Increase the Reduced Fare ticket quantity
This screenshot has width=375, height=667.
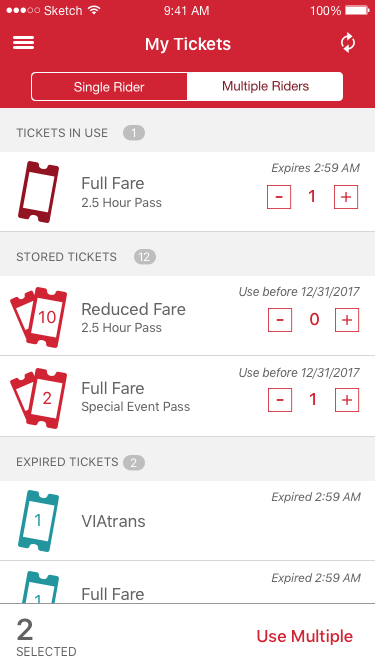(x=347, y=320)
